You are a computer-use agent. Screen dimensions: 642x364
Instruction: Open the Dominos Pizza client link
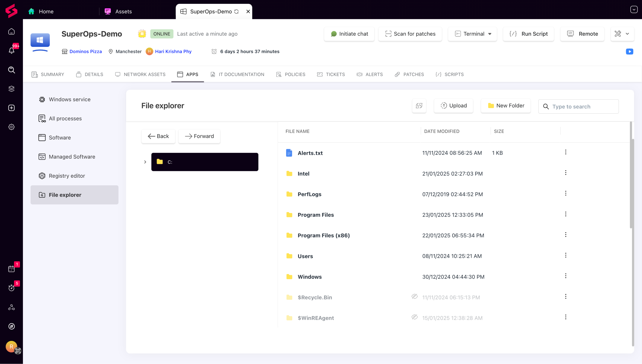85,52
